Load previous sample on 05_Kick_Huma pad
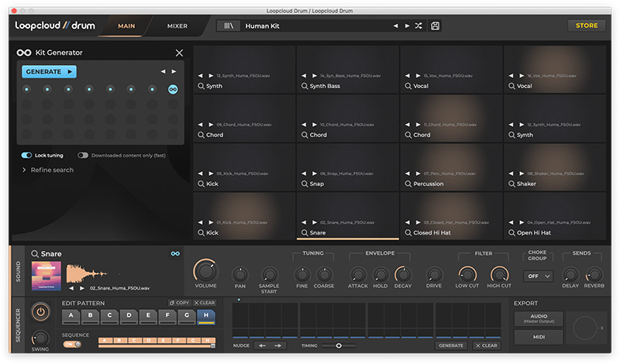 tap(200, 173)
